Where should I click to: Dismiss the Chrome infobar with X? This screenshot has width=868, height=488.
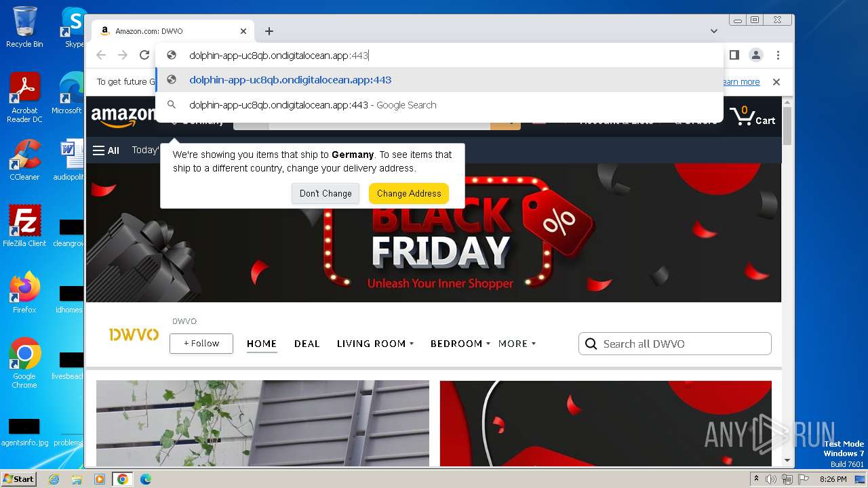tap(776, 82)
